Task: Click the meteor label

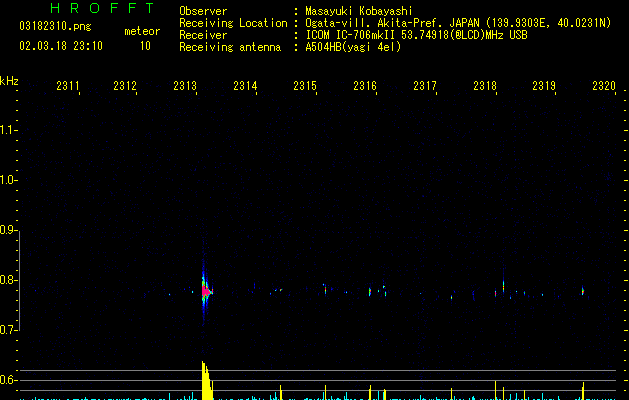Action: pos(142,31)
